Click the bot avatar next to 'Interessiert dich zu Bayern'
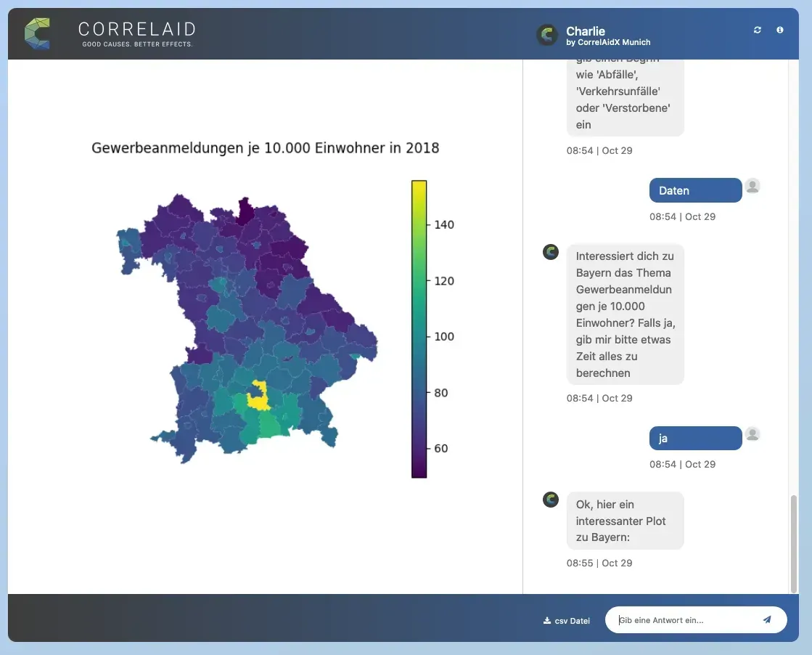Viewport: 812px width, 655px height. (x=550, y=252)
